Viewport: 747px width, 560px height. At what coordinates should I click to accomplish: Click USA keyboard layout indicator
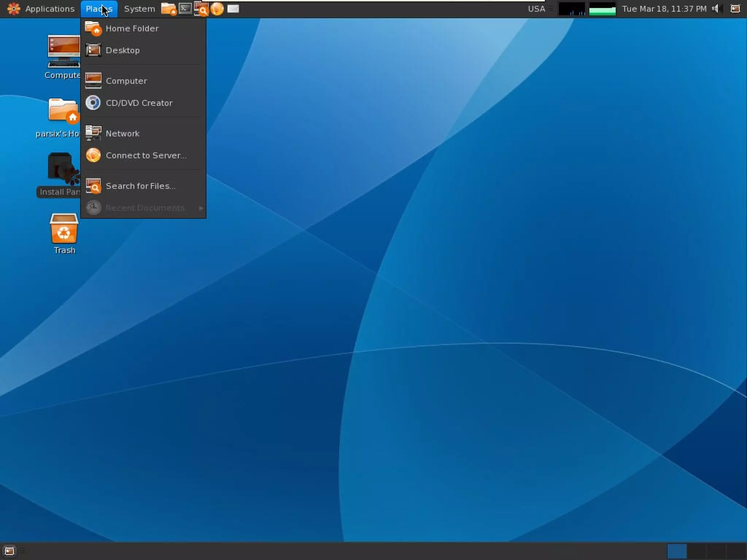pos(537,9)
